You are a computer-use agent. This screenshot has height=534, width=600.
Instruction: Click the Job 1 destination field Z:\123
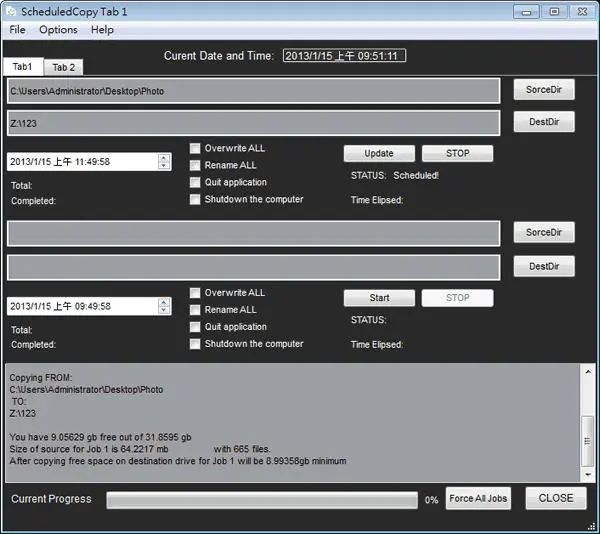point(253,123)
